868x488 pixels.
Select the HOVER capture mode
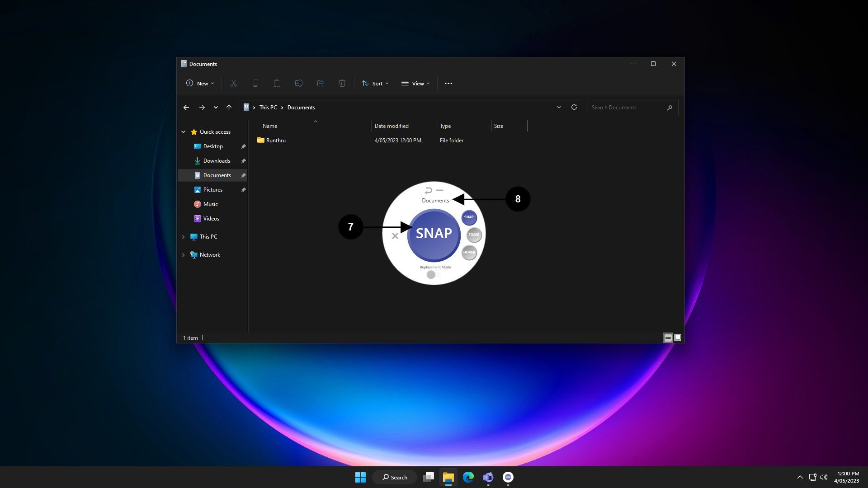(469, 253)
